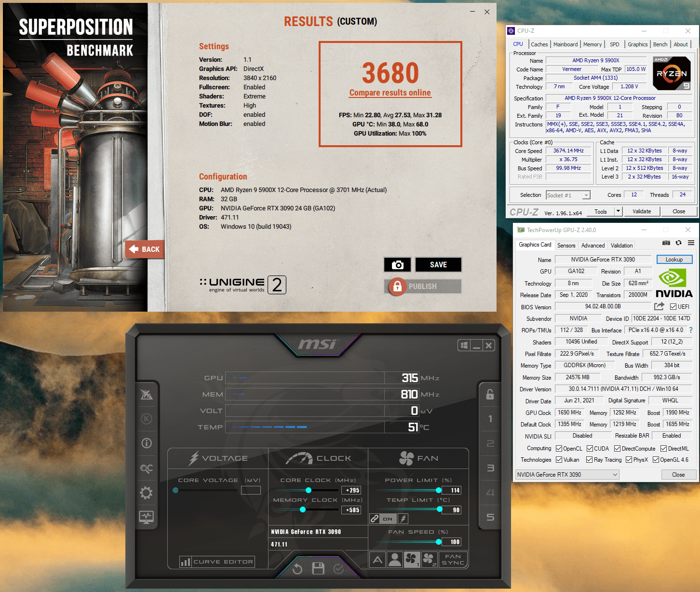Image resolution: width=700 pixels, height=592 pixels.
Task: Click the Core Clock +295 value field
Action: [x=351, y=490]
